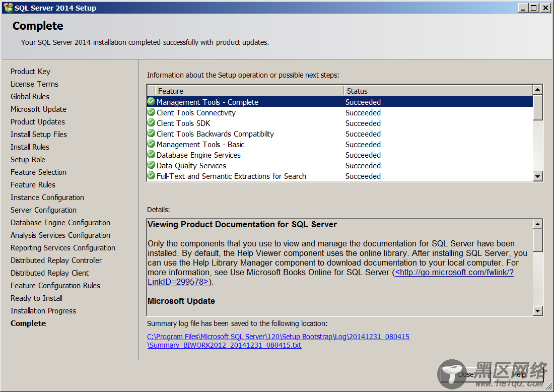This screenshot has width=554, height=392.
Task: Select Client Tools Backwards Compatibility row
Action: [x=340, y=134]
